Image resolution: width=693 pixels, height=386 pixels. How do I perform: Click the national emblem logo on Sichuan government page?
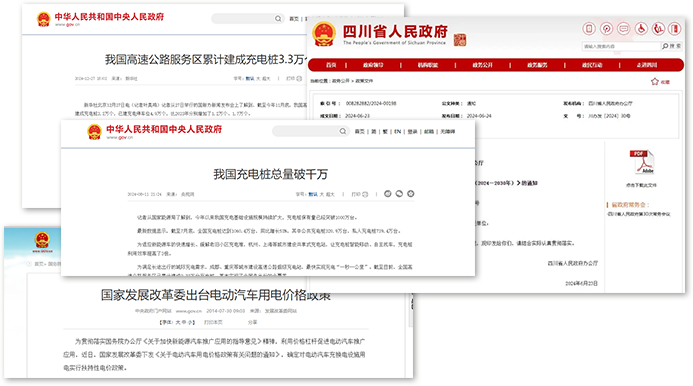point(324,34)
